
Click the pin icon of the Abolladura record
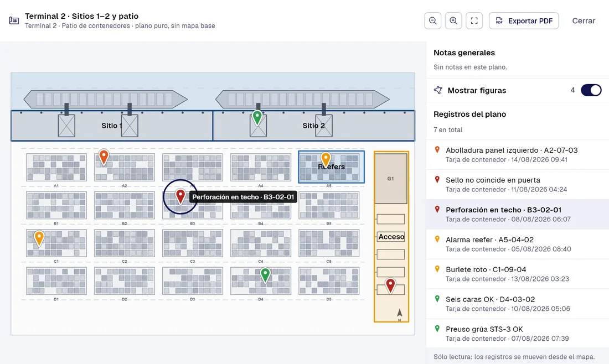[x=437, y=150]
